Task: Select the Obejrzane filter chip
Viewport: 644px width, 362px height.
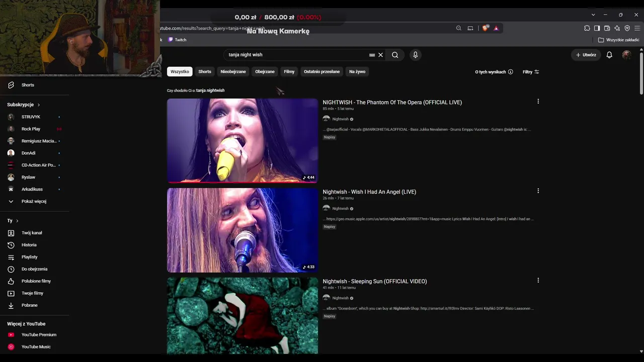Action: pyautogui.click(x=265, y=71)
